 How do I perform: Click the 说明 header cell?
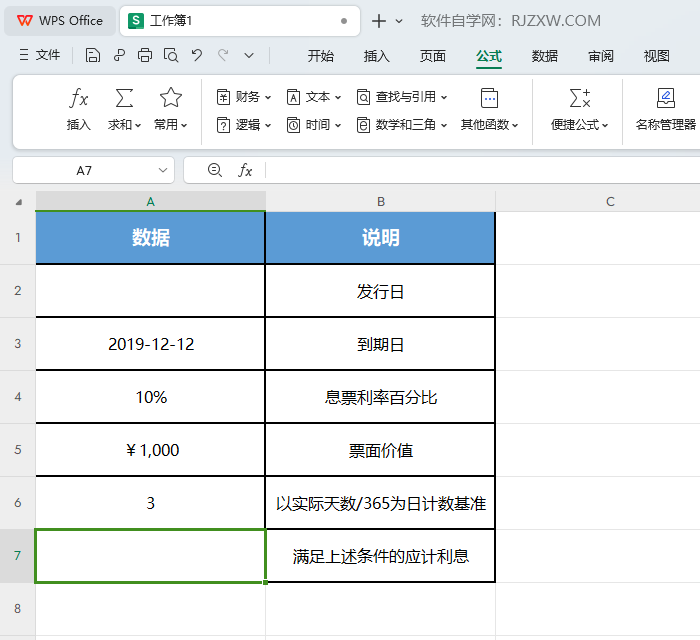point(380,237)
